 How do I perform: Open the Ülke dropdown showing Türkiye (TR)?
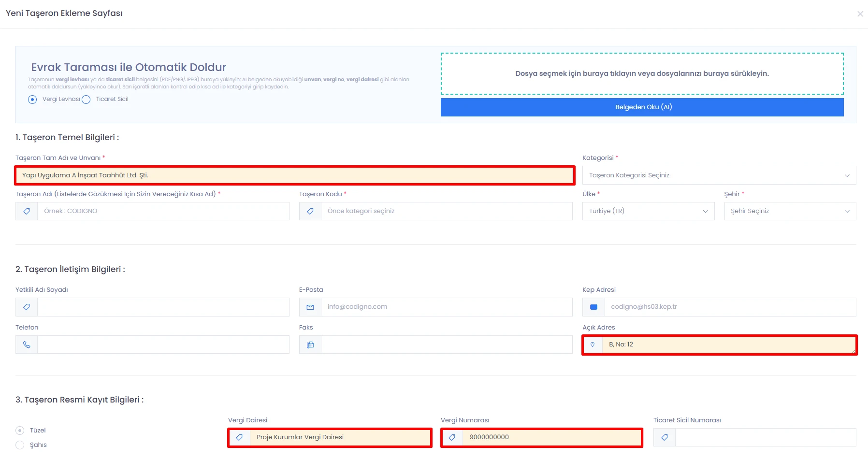pos(649,211)
